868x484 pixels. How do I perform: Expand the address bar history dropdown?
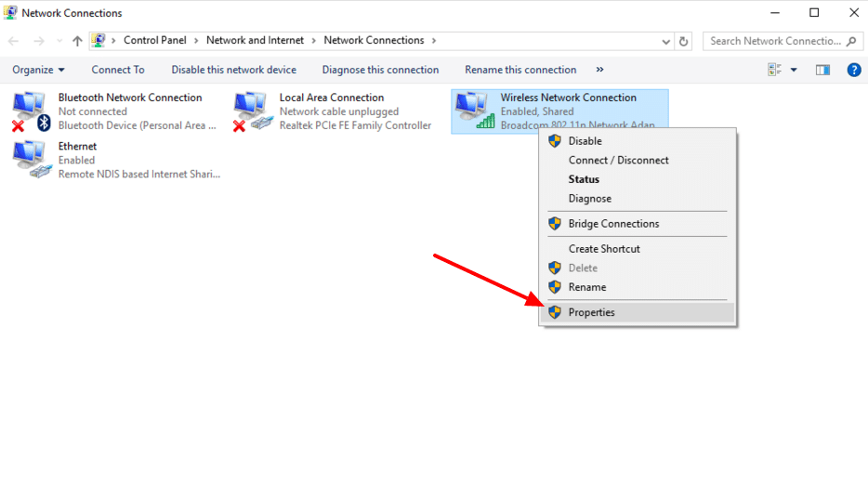(665, 42)
